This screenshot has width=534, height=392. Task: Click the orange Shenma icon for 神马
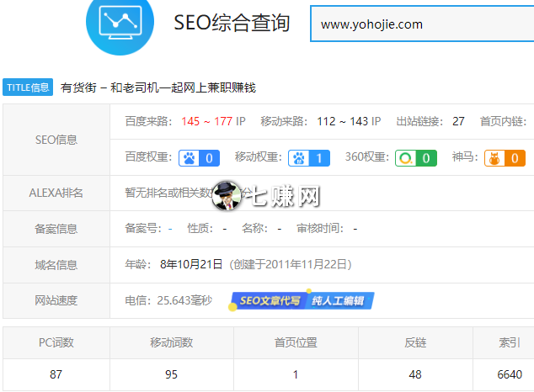tap(494, 158)
